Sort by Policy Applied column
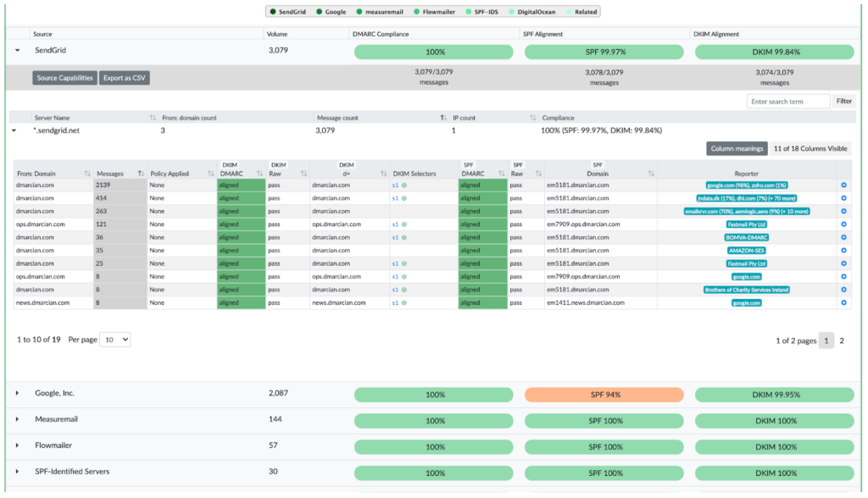The image size is (868, 498). click(x=210, y=174)
